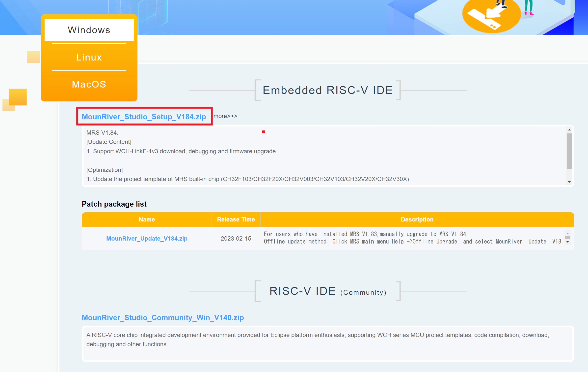The image size is (588, 372).
Task: Open the more>>> versions link
Action: pos(225,116)
